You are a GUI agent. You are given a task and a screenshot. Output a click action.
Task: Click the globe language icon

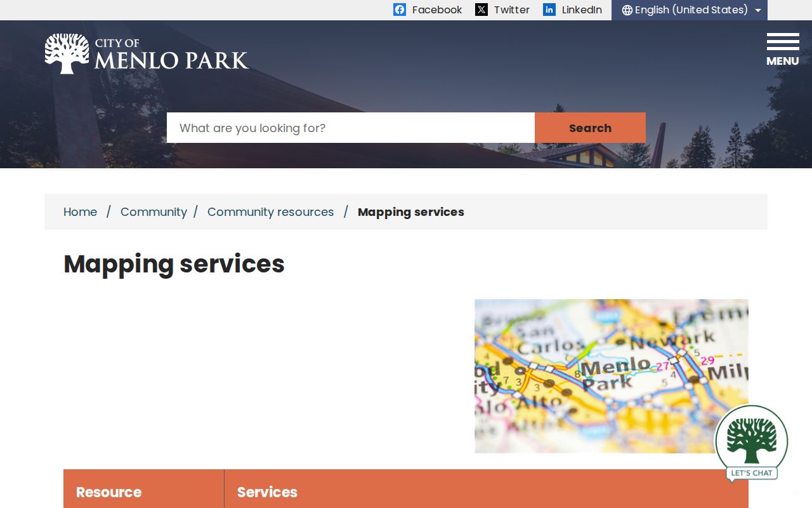pos(627,10)
